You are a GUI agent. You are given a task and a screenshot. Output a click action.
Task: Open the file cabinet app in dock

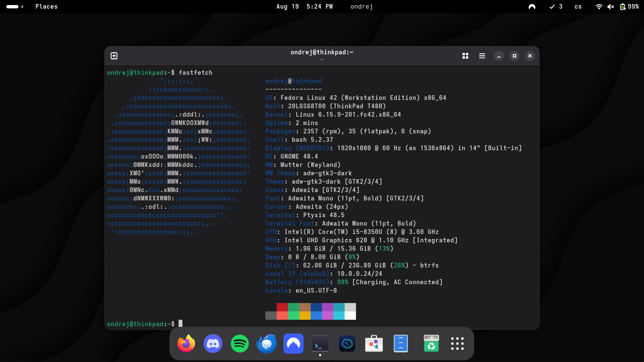point(401,344)
